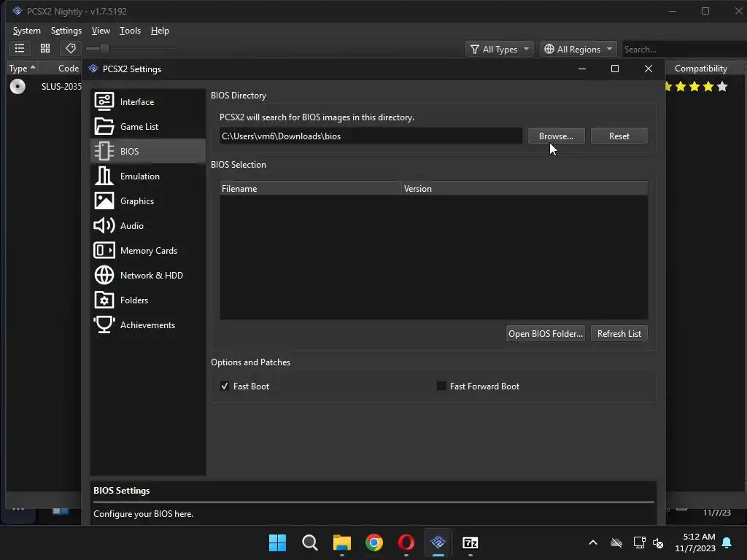Click the OneDrive tray icon
747x560 pixels.
tap(616, 542)
